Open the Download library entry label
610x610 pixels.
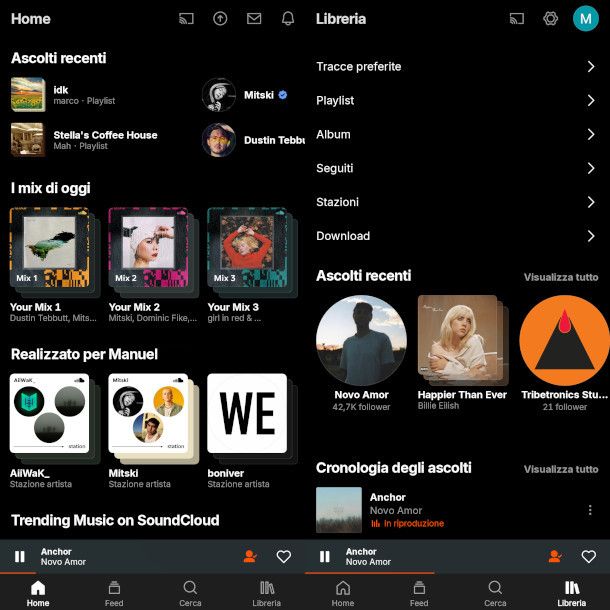pyautogui.click(x=343, y=236)
